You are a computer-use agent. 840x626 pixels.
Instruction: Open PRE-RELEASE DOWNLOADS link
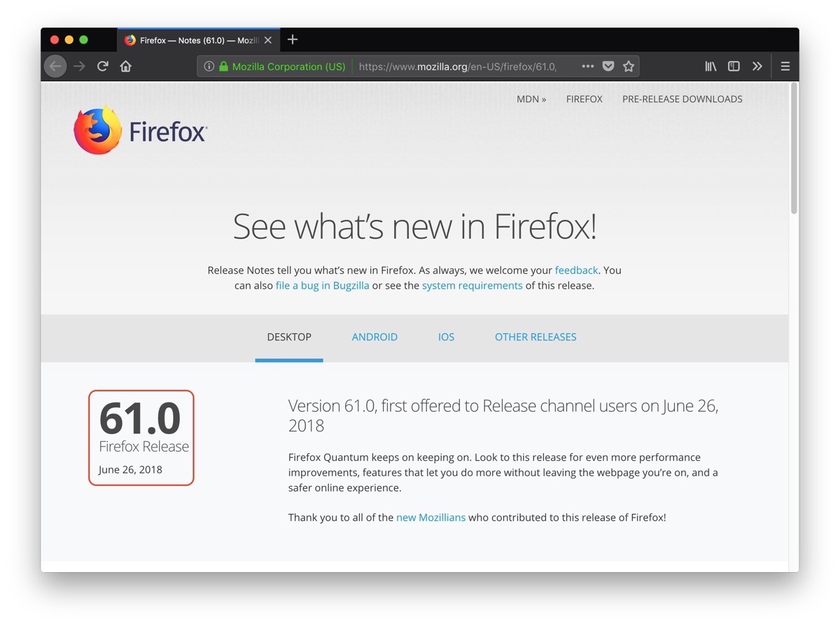click(x=682, y=99)
